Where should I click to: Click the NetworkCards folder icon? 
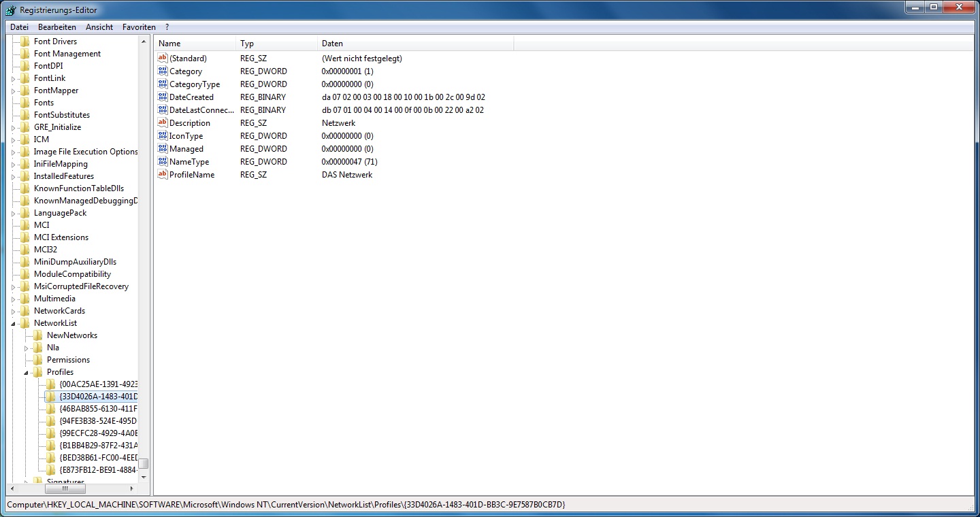[25, 311]
